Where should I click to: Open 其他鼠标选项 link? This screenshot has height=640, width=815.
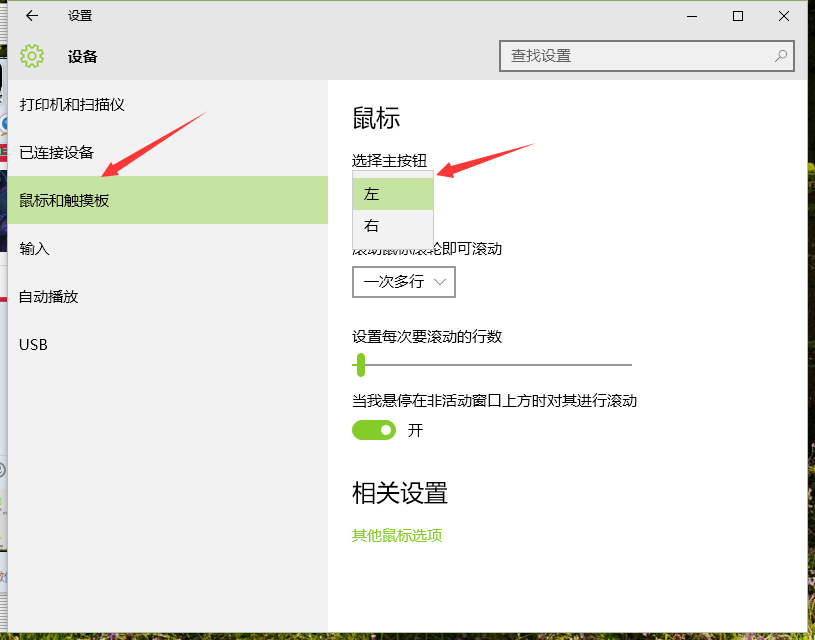coord(397,535)
